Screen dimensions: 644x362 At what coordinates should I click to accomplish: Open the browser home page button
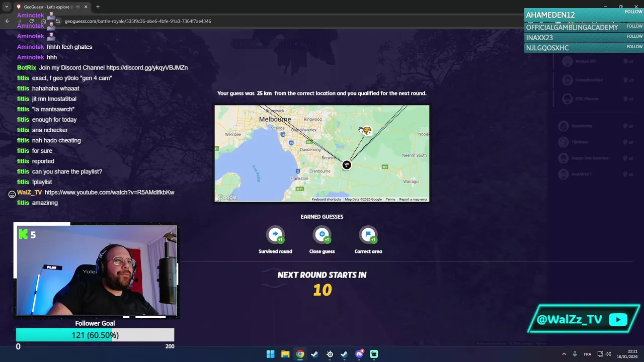[x=43, y=21]
